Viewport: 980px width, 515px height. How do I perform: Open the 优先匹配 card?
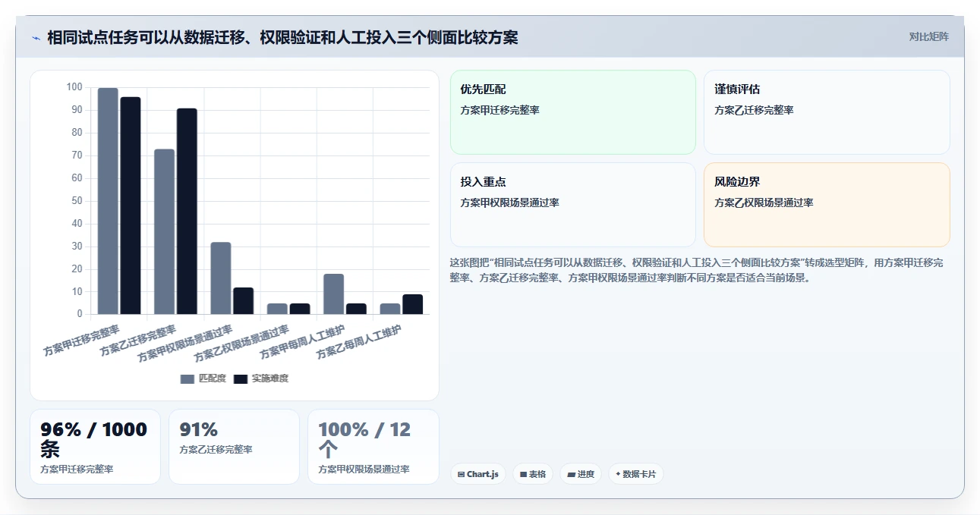coord(573,112)
